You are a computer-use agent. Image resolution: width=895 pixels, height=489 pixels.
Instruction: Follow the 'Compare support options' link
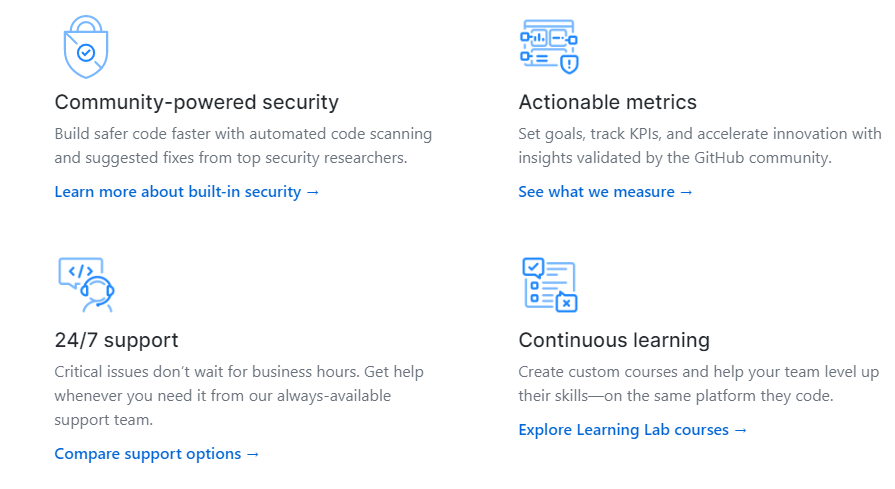coord(148,454)
